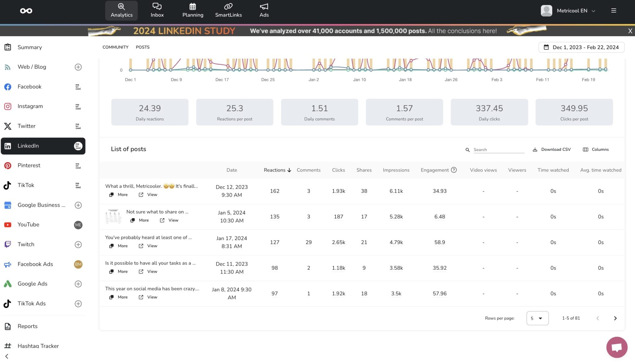Image resolution: width=635 pixels, height=364 pixels.
Task: Select the Planning calendar icon
Action: [193, 7]
